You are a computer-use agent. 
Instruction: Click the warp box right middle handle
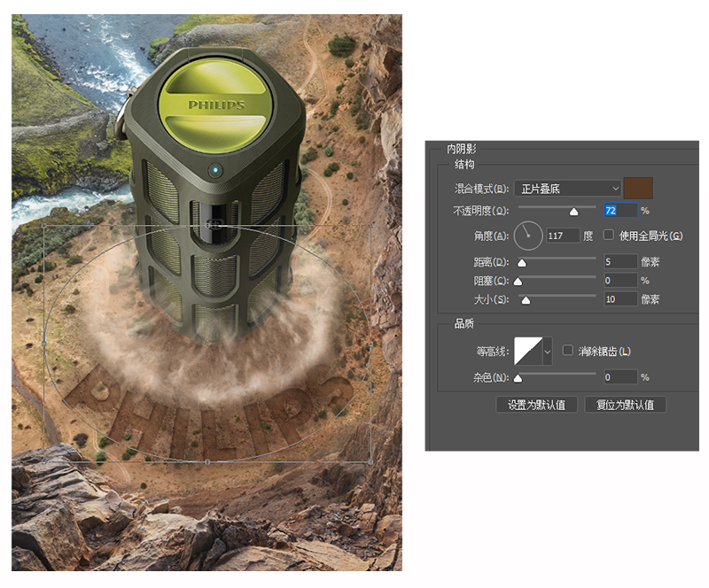[371, 344]
